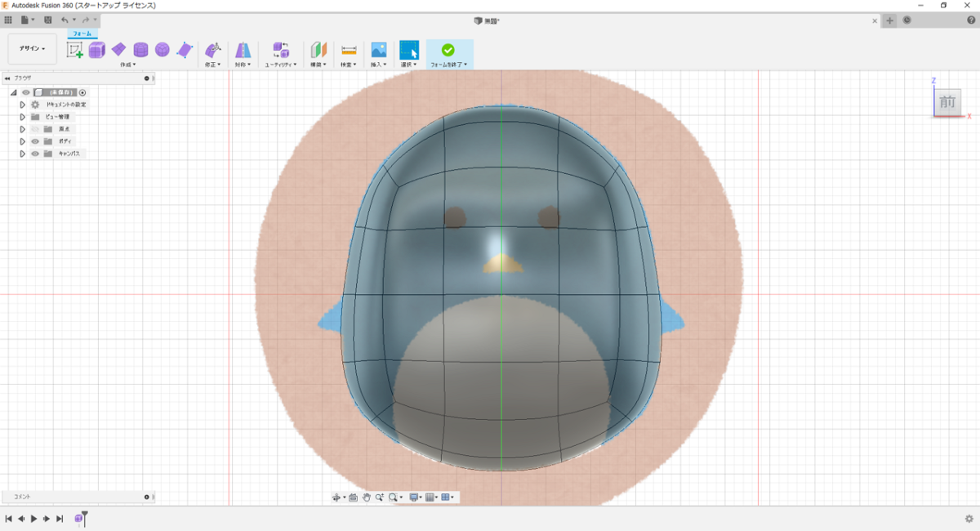Select the Edit Form modify tool
The width and height of the screenshot is (980, 531).
tap(212, 50)
